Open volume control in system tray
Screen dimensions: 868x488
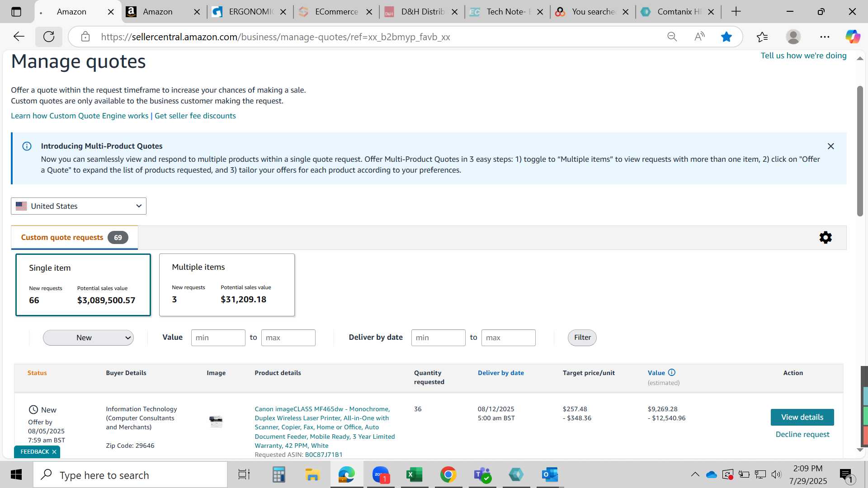click(x=776, y=474)
